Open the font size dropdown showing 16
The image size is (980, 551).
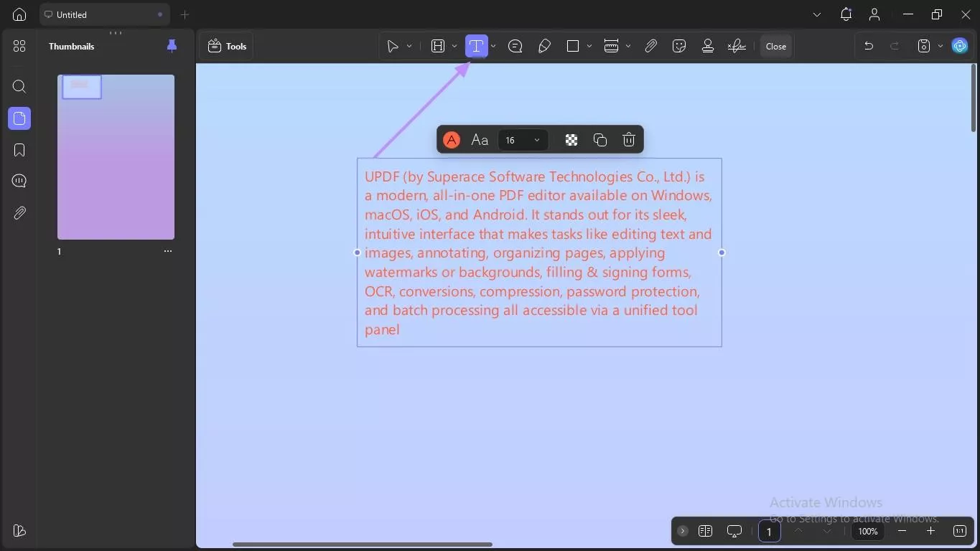tap(522, 140)
